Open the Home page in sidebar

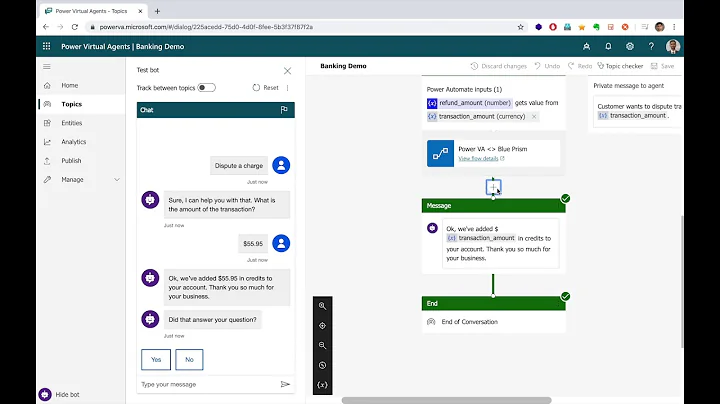(70, 85)
